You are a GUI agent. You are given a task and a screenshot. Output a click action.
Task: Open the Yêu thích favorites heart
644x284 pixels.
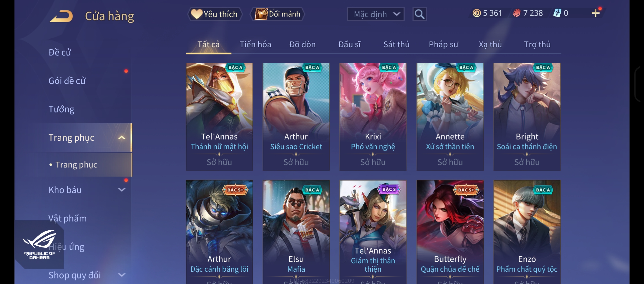tap(214, 14)
